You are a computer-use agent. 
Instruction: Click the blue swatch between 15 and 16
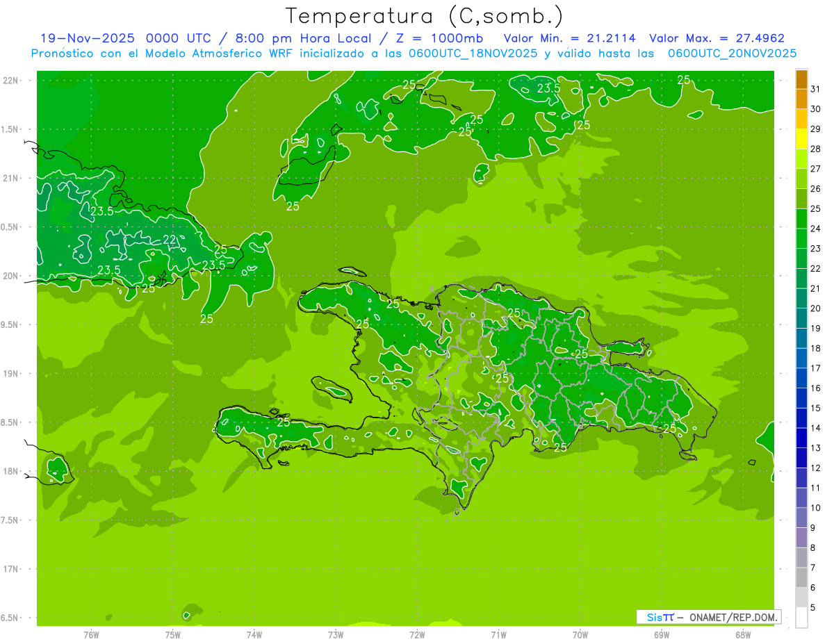click(801, 398)
